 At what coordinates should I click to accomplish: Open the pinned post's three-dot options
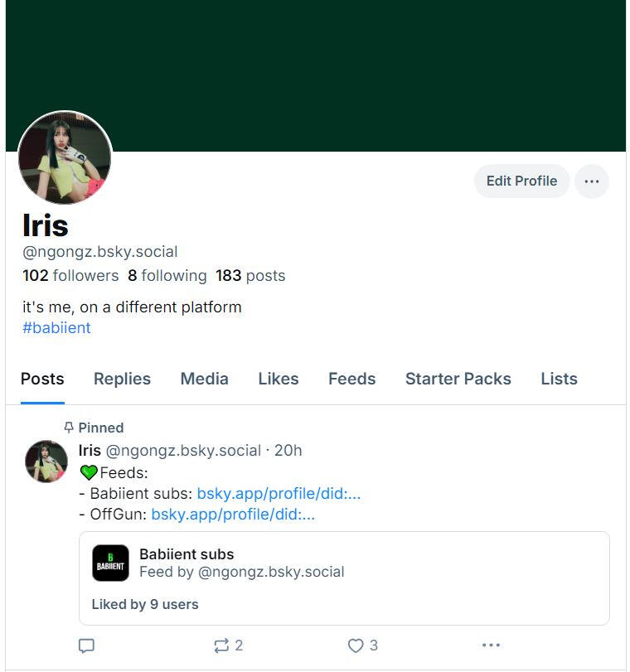point(491,645)
